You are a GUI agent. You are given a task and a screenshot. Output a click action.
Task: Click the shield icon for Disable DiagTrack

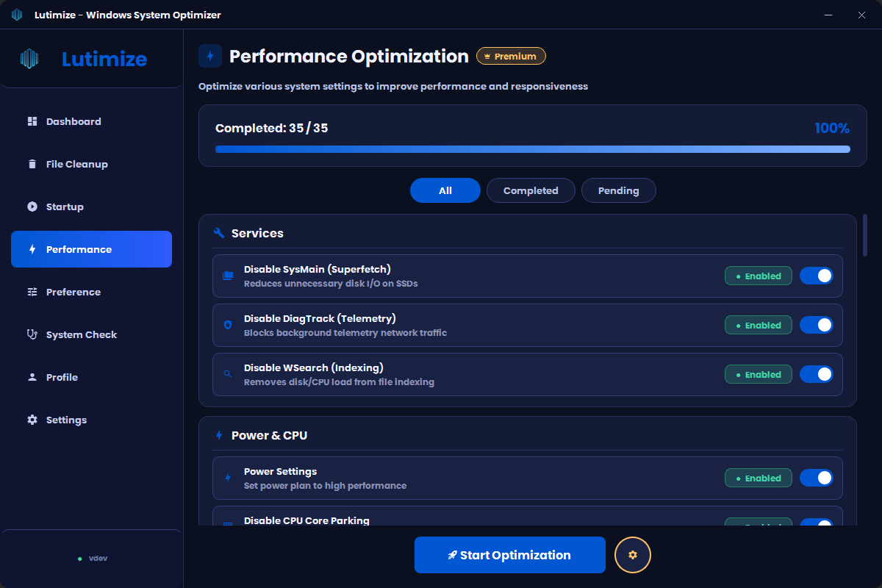(x=228, y=325)
